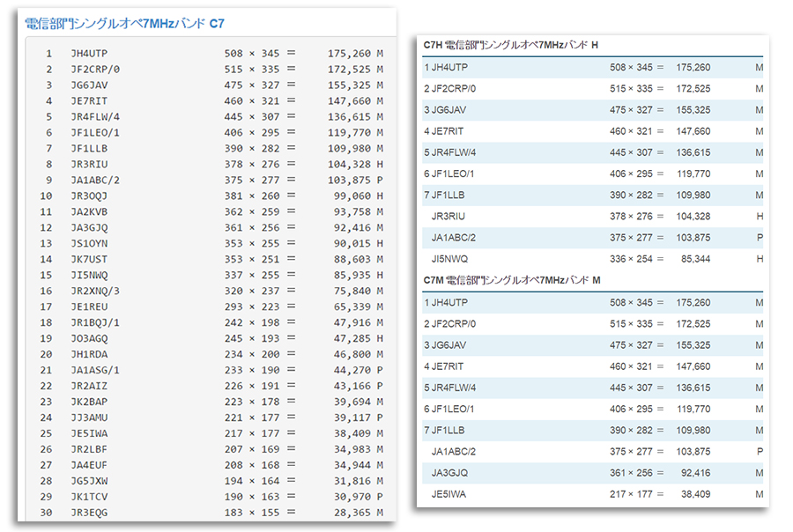Select callsign JR1BQJ/1 in rank 18 row
The height and width of the screenshot is (532, 793).
click(x=95, y=322)
